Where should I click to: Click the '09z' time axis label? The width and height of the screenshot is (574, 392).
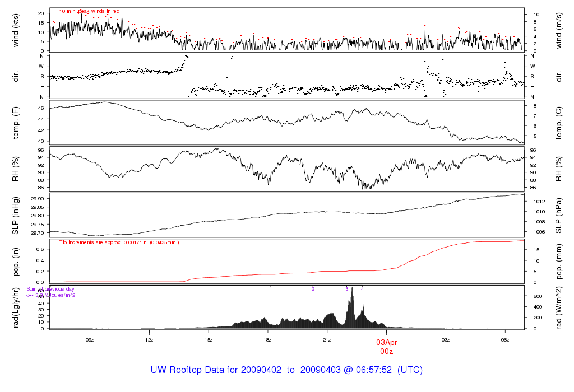[x=90, y=340]
